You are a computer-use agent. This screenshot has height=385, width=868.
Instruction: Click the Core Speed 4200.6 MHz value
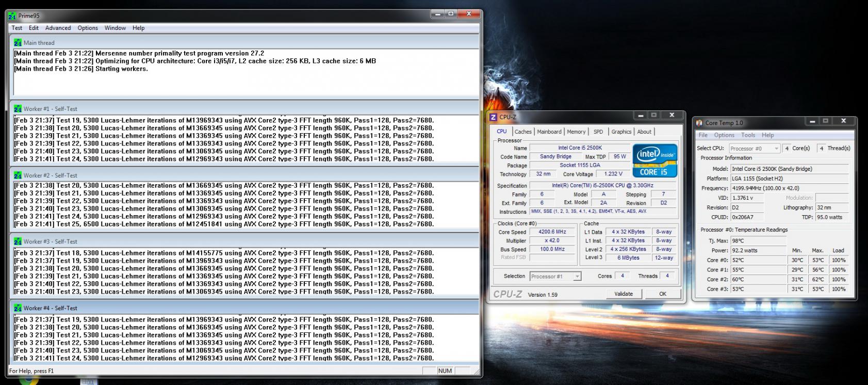[552, 232]
